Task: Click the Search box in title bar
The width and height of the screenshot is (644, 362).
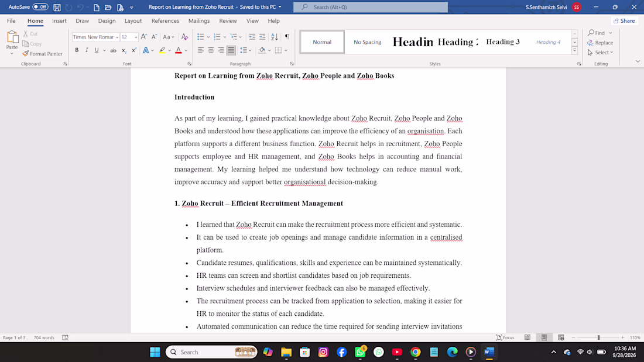Action: click(x=371, y=7)
